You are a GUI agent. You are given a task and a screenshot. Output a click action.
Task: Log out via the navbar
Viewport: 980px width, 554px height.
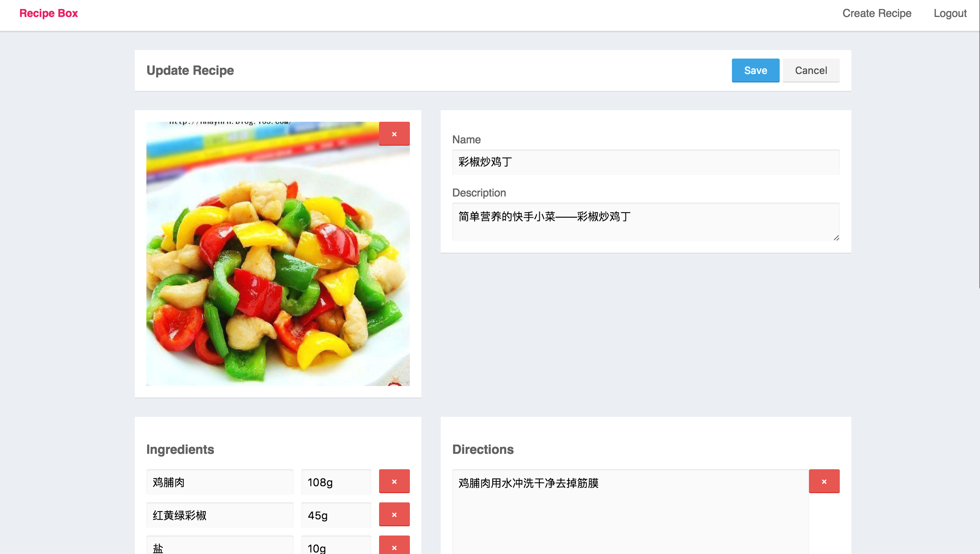pyautogui.click(x=950, y=13)
